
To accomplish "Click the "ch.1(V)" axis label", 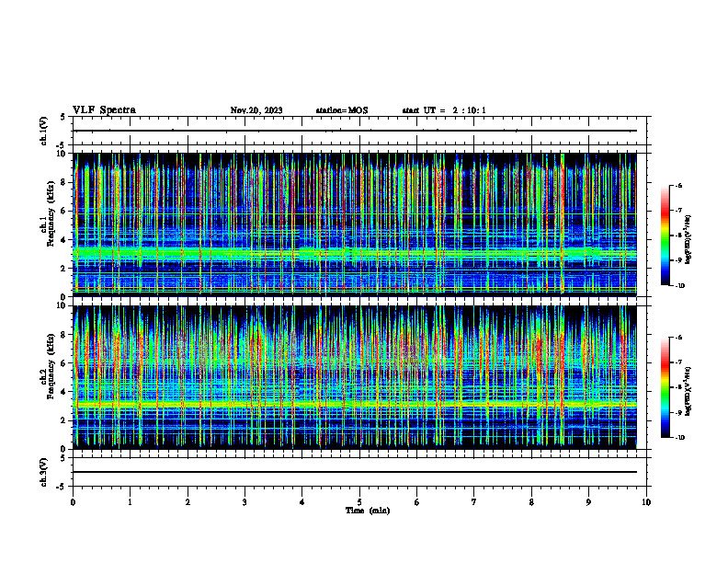I will [x=44, y=131].
